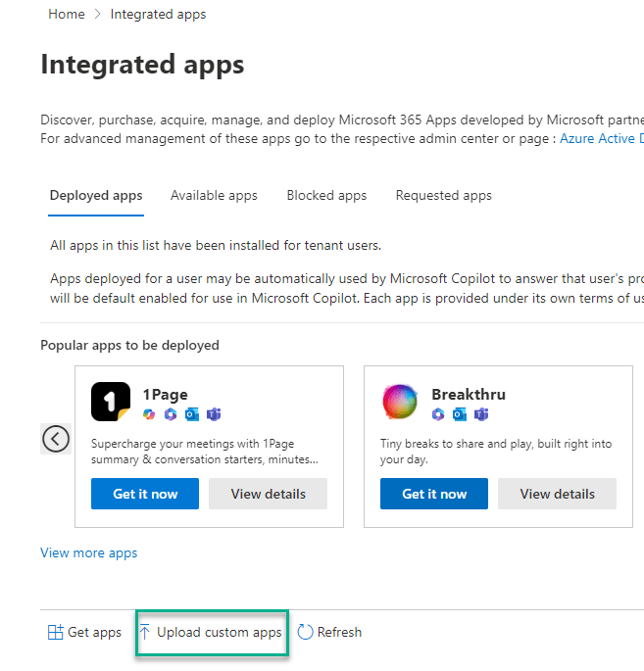
Task: Click View details for 1Page
Action: (x=268, y=494)
